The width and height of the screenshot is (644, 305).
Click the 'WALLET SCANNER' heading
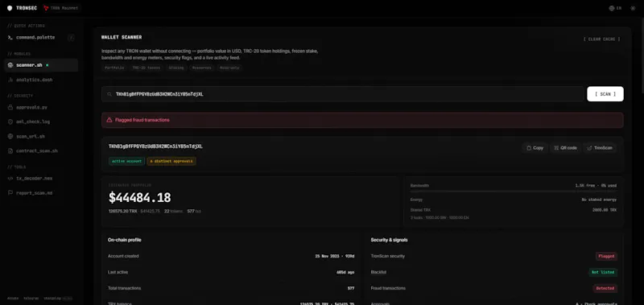pos(122,37)
